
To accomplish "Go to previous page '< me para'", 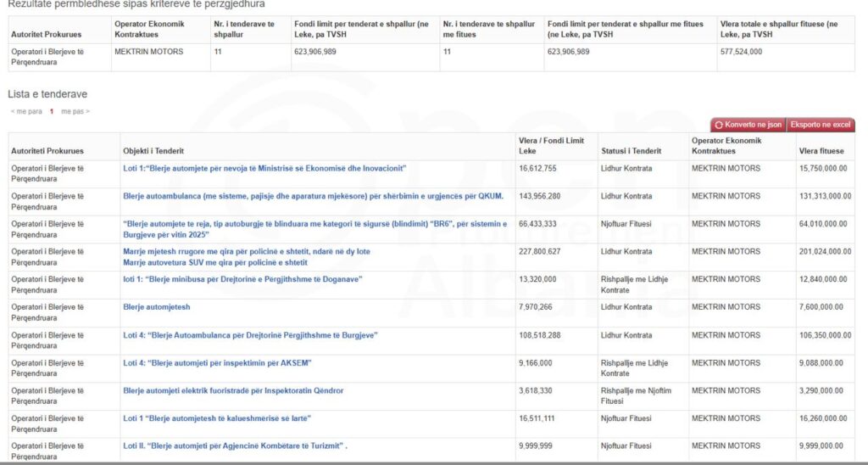I will click(x=26, y=111).
